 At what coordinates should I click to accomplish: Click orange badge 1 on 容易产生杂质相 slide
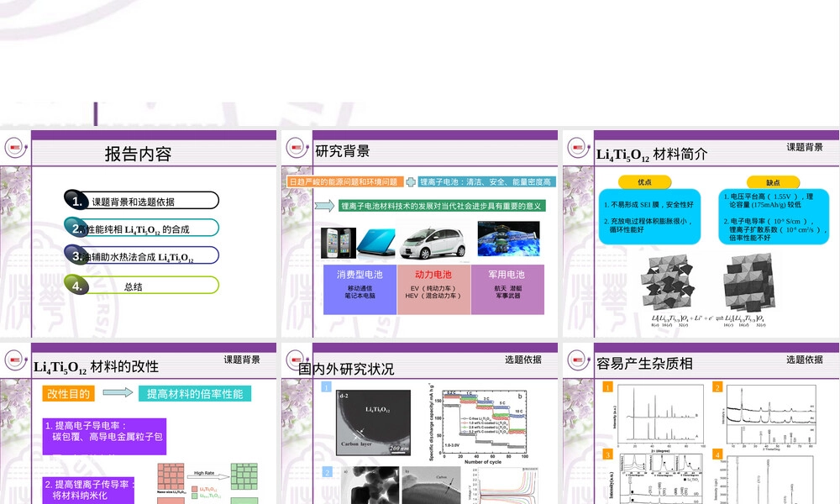pyautogui.click(x=607, y=386)
